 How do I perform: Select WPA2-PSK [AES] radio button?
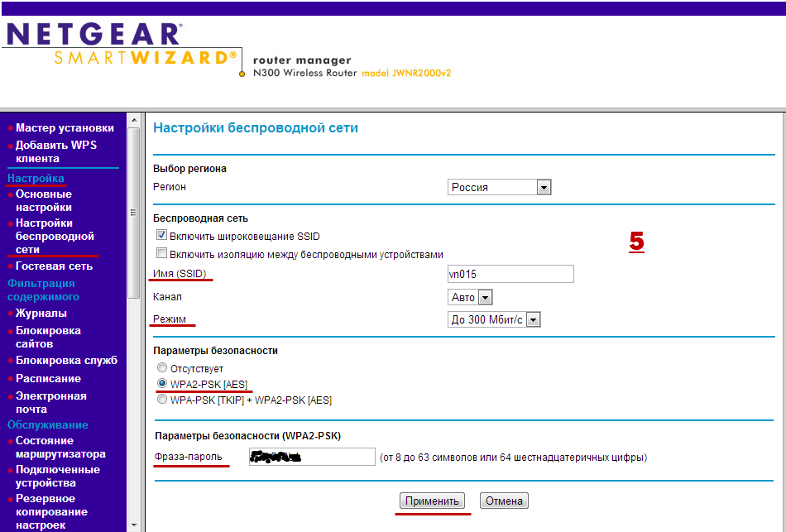click(161, 384)
